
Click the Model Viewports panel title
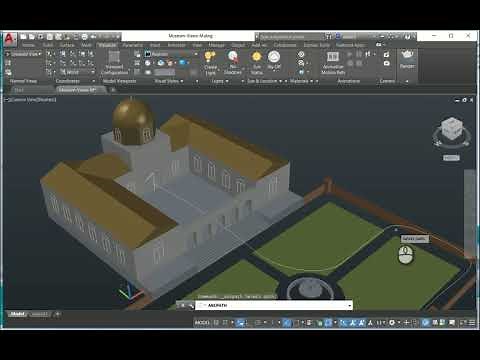coord(119,81)
